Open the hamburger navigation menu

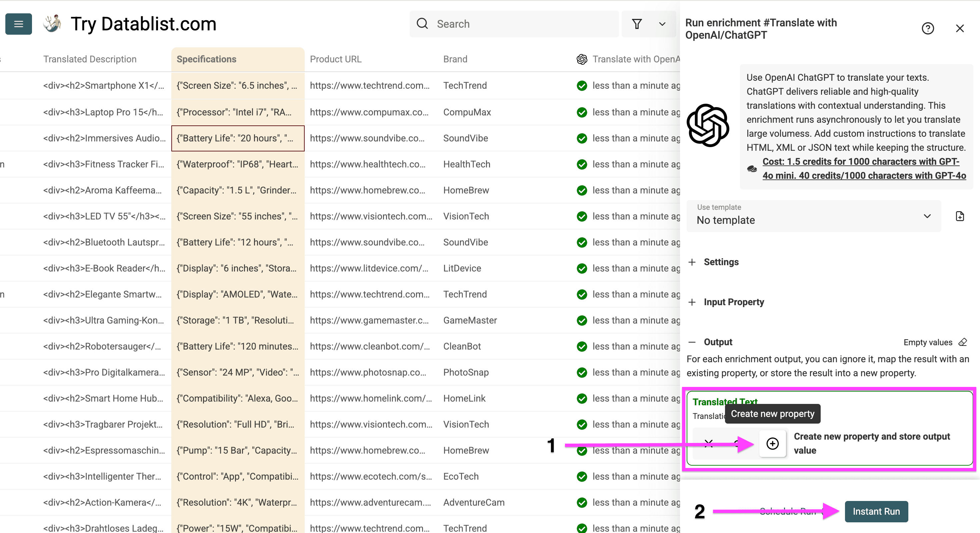18,24
